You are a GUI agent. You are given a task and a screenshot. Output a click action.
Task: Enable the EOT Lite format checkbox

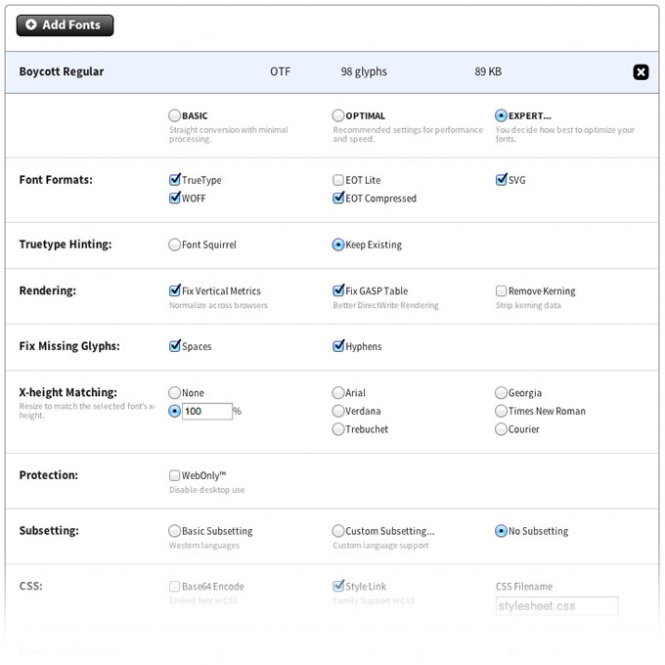click(x=338, y=180)
